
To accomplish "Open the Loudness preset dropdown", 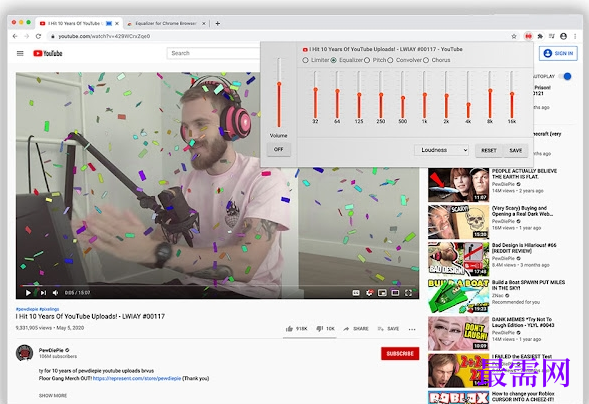I will coord(441,150).
